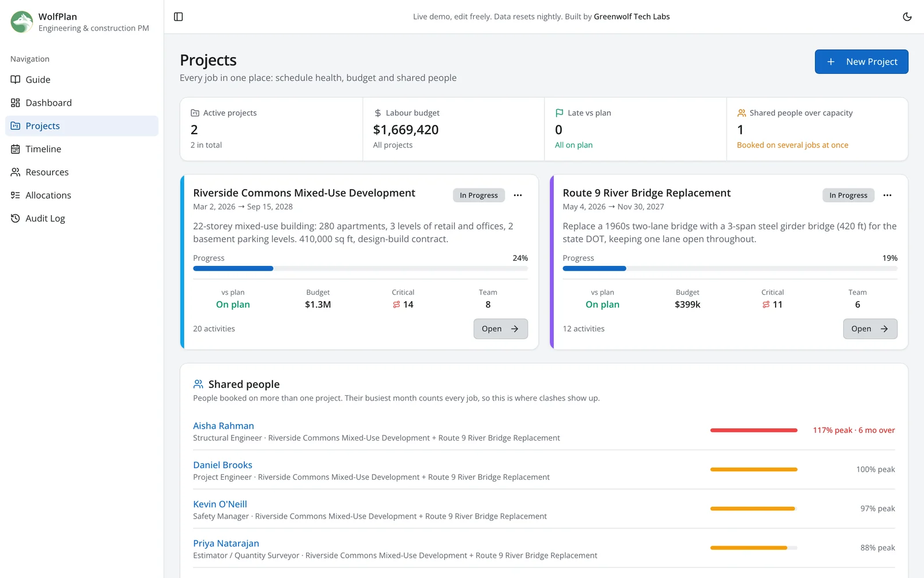Screen dimensions: 924x578
Task: Click Aisha Rahman's red capacity bar
Action: pos(754,431)
